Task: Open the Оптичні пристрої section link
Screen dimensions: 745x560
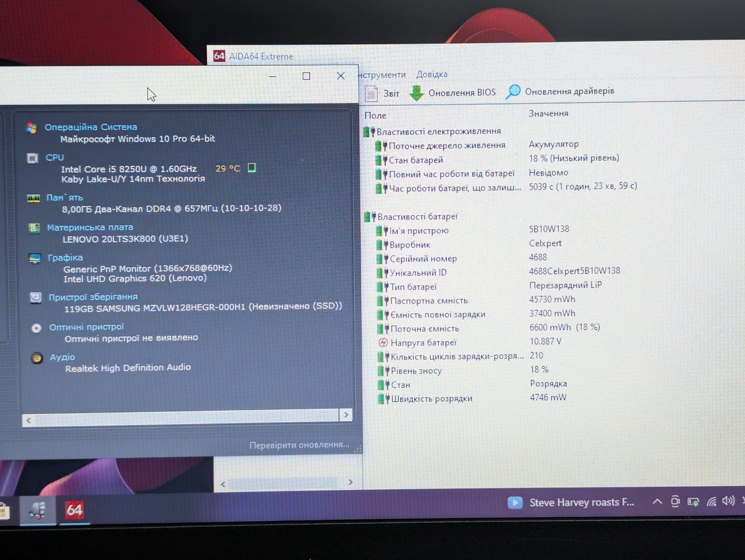Action: 87,327
